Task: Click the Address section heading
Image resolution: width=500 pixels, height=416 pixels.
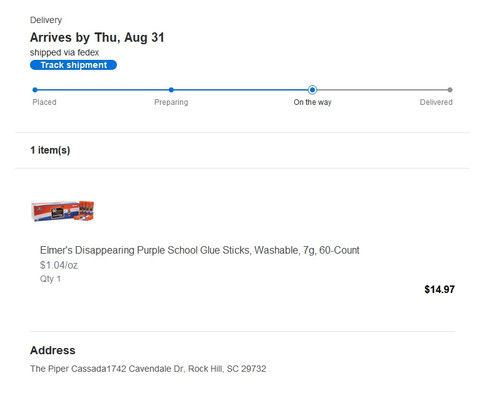Action: point(53,350)
